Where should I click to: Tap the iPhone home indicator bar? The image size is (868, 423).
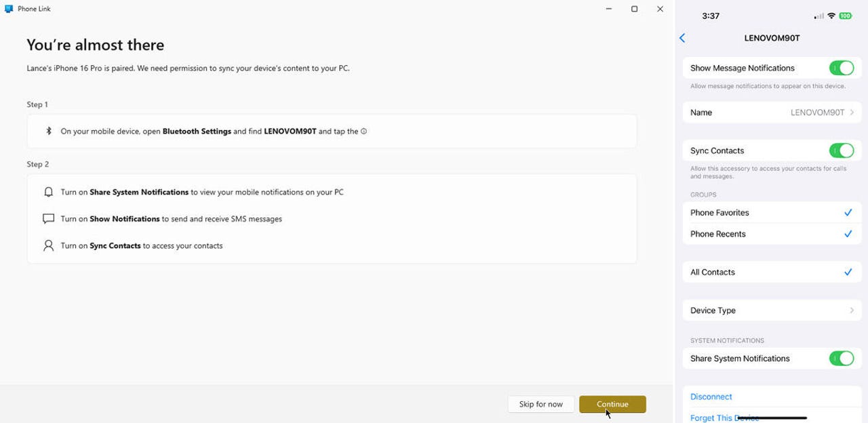click(772, 418)
